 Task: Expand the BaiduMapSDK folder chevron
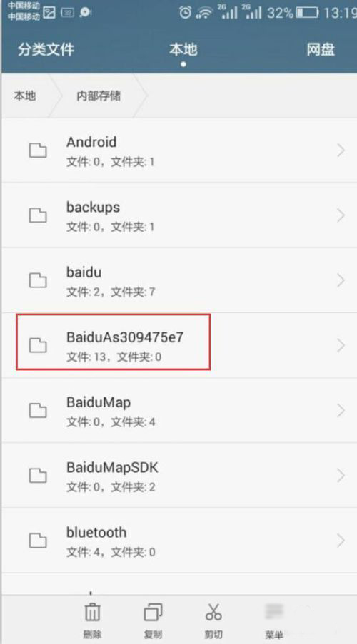pyautogui.click(x=341, y=476)
